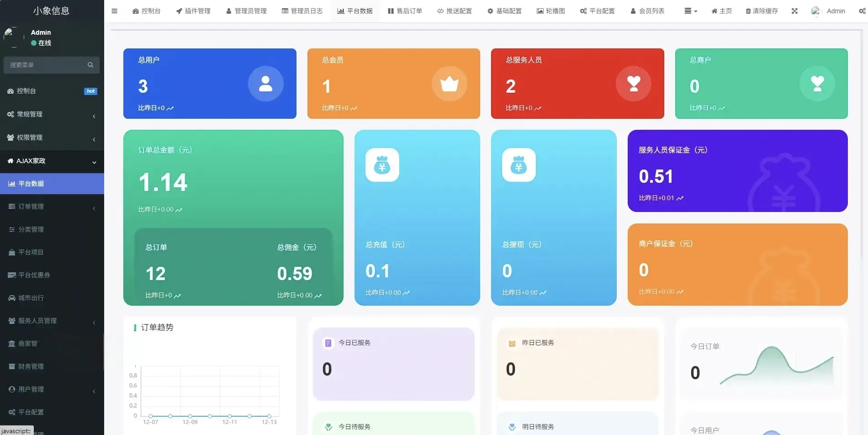Collapse the AJAX家政 sidebar menu
This screenshot has height=435, width=868.
52,161
